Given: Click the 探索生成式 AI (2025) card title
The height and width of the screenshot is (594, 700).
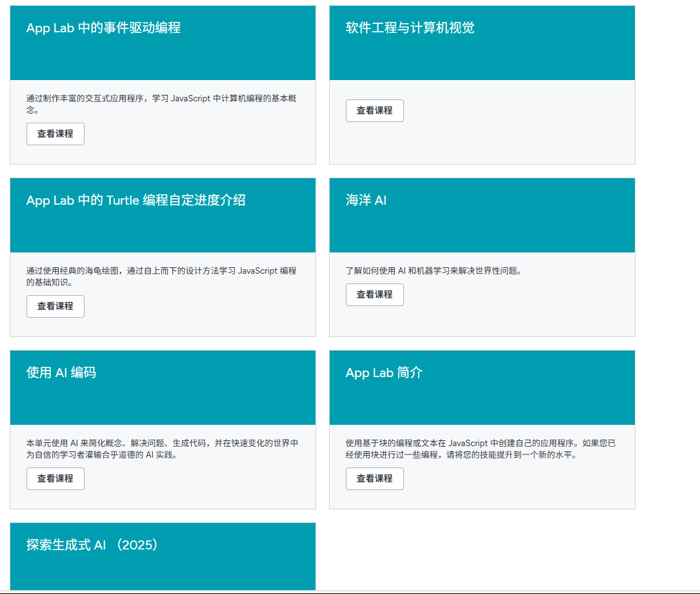Looking at the screenshot, I should coord(92,545).
